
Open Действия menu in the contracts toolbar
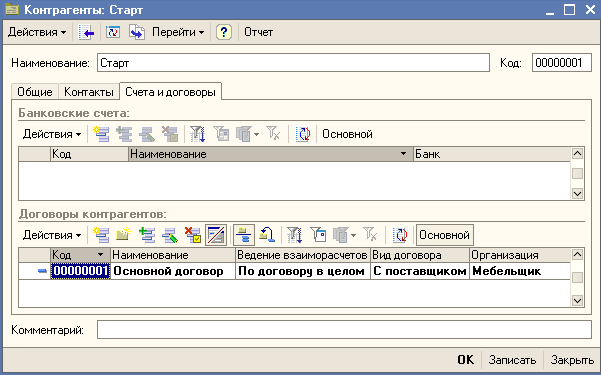52,235
